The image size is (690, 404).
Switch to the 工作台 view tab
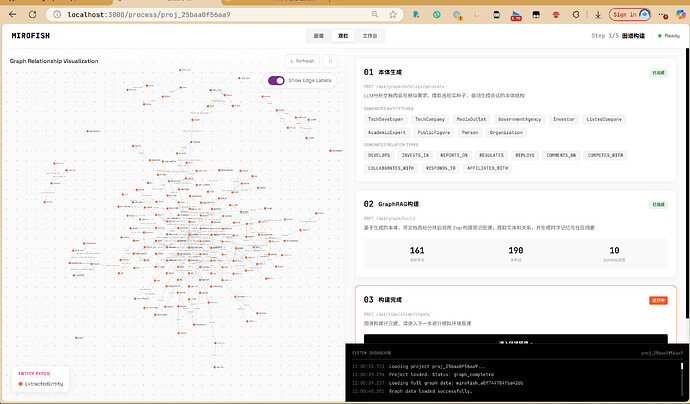pyautogui.click(x=370, y=36)
